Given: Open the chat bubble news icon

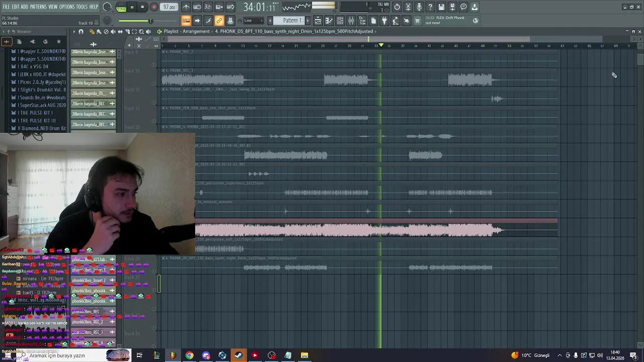Looking at the screenshot, I should pos(463,7).
